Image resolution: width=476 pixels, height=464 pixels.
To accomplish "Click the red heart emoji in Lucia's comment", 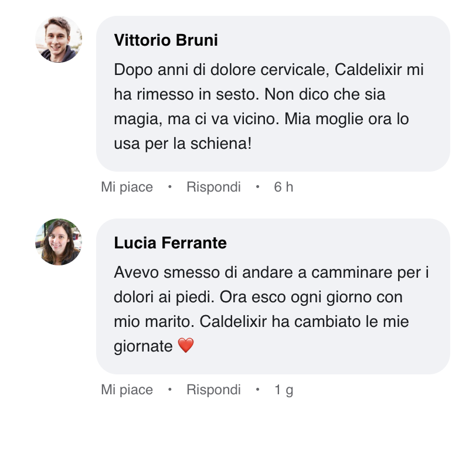I will click(x=185, y=346).
